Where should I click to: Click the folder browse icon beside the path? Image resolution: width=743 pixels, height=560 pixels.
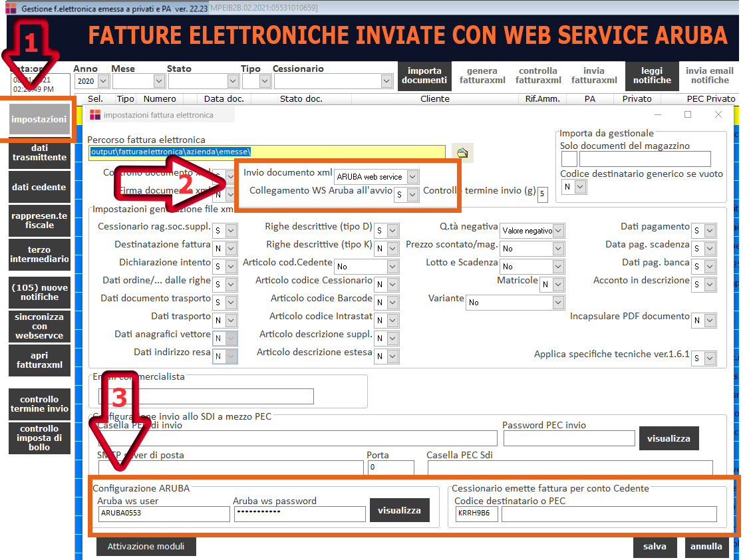(x=462, y=152)
